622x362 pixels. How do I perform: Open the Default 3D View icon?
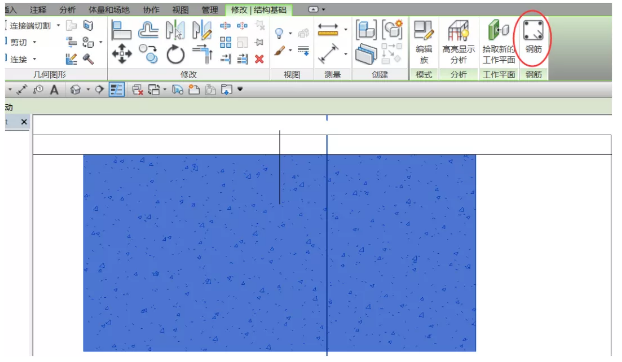pyautogui.click(x=75, y=90)
